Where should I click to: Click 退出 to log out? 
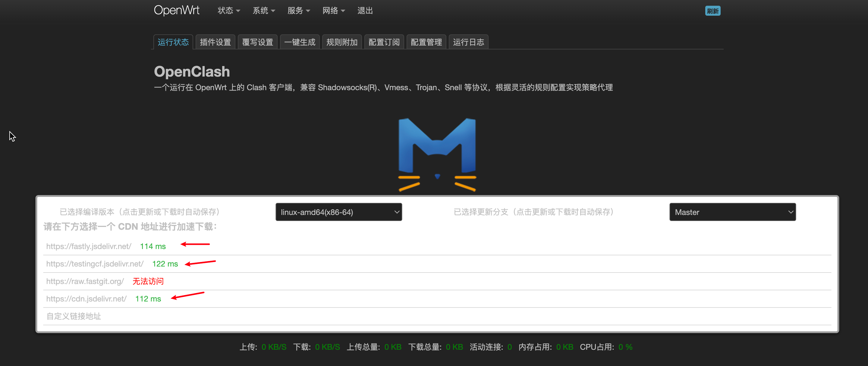(x=365, y=11)
